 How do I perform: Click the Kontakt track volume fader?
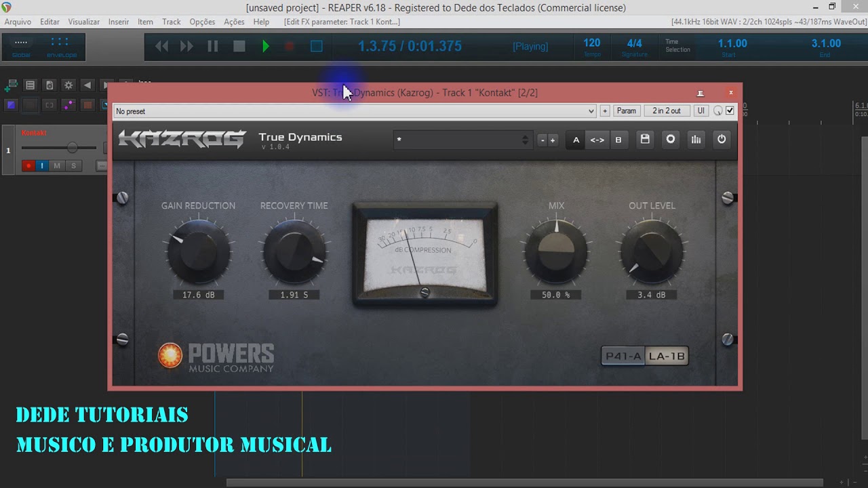[72, 148]
